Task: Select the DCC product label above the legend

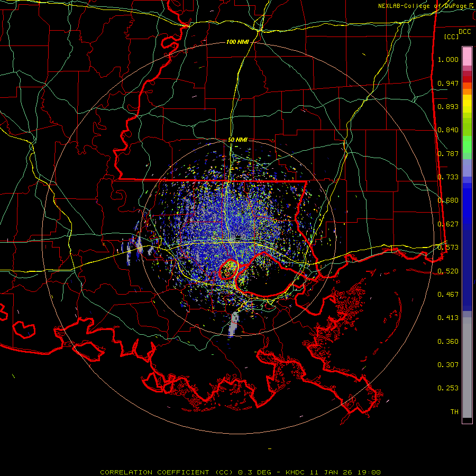Action: (464, 32)
